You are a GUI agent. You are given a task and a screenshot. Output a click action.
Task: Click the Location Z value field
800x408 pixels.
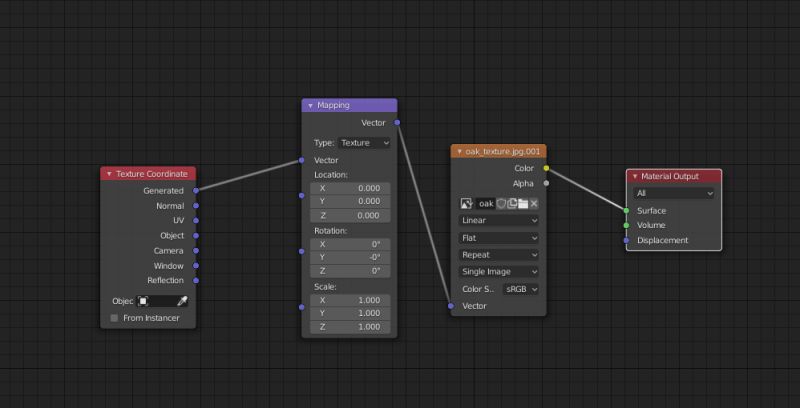point(350,215)
